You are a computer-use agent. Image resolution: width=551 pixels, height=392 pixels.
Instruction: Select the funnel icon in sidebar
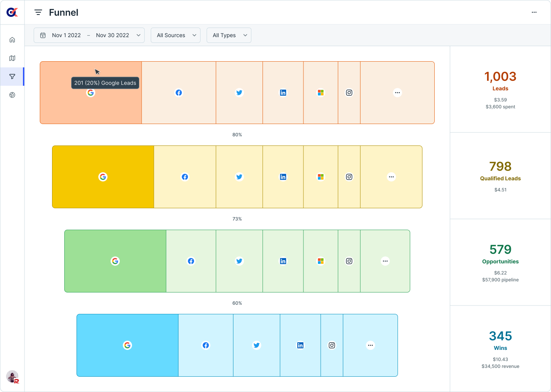[12, 77]
